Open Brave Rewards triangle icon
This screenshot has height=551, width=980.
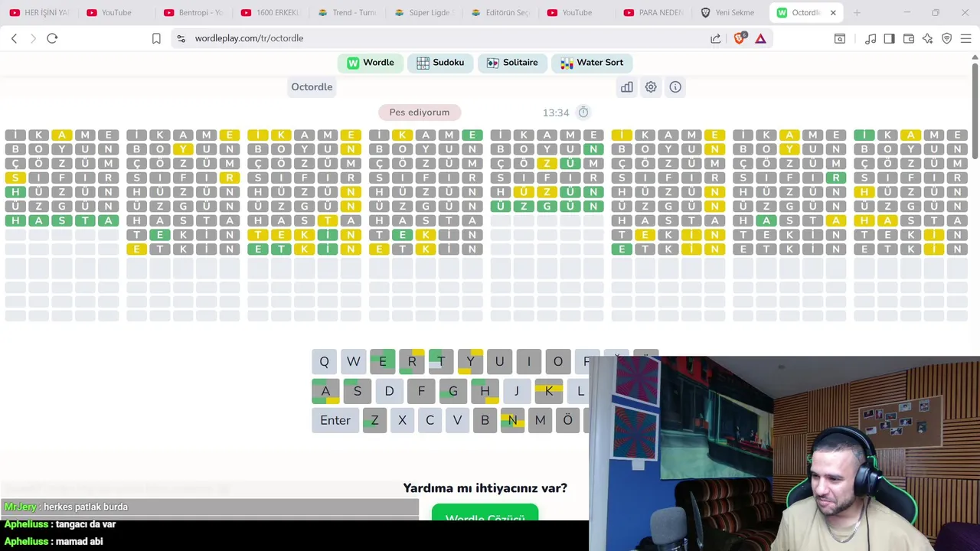click(x=760, y=38)
